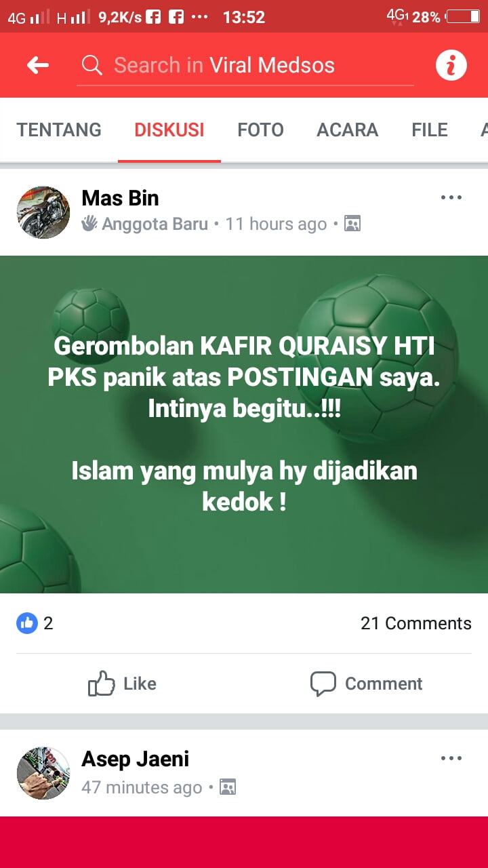Open options menu on Mas Bin's post
Screen dimensions: 488x868
(x=451, y=198)
